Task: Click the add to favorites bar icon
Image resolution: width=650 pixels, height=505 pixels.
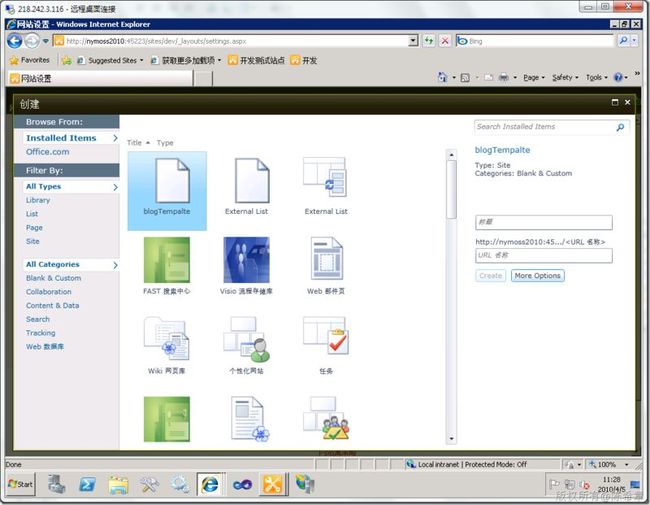Action: click(66, 61)
